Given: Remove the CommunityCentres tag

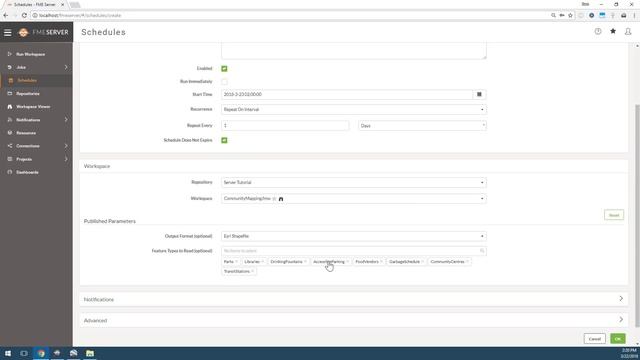Looking at the screenshot, I should tap(467, 262).
